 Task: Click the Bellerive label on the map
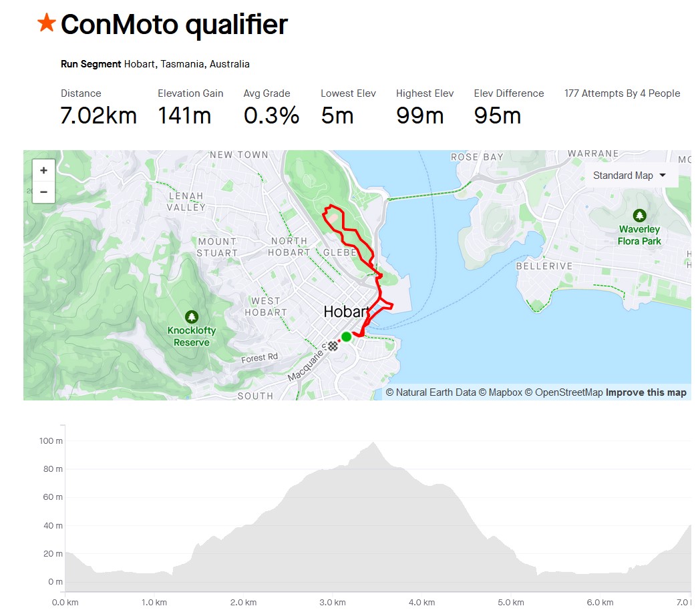pos(544,266)
